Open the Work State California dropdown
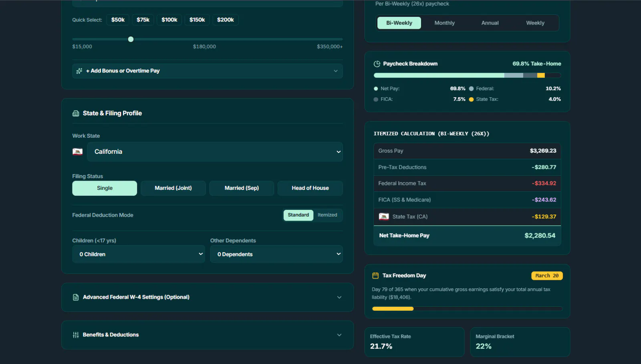Viewport: 641px width, 364px height. coord(215,152)
